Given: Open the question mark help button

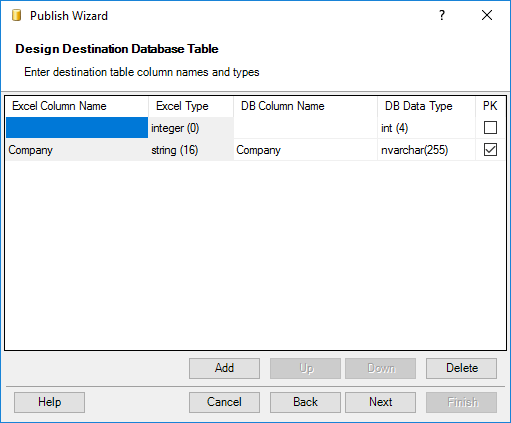Looking at the screenshot, I should click(x=442, y=15).
